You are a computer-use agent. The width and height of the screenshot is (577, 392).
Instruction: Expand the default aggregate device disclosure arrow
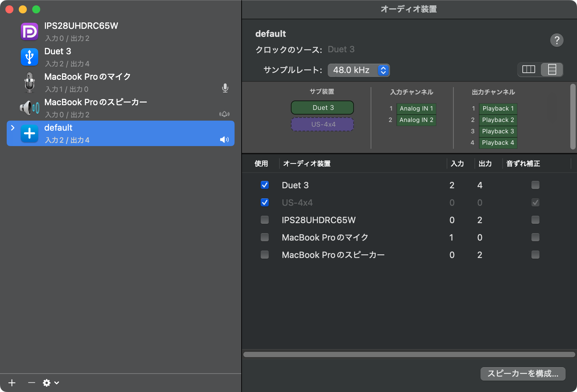pyautogui.click(x=13, y=128)
